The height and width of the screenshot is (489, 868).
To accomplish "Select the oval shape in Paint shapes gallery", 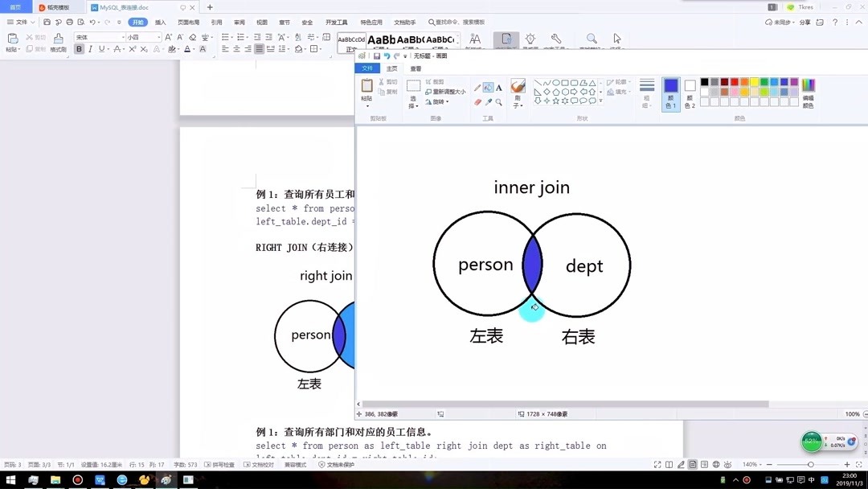I will [x=555, y=82].
